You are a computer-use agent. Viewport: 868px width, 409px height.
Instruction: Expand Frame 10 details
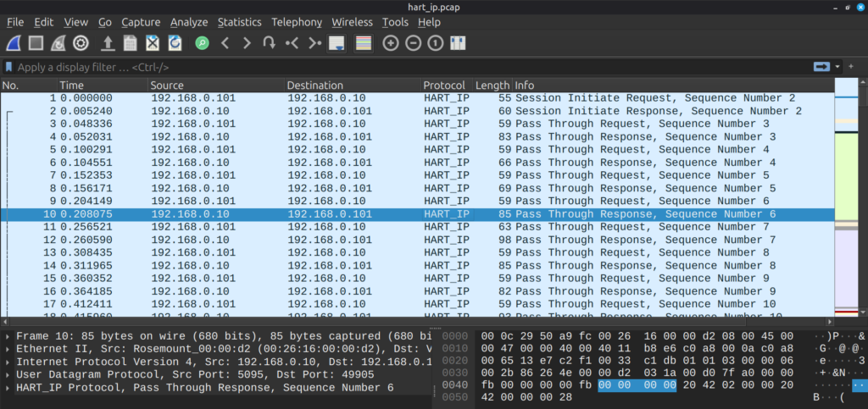point(7,336)
